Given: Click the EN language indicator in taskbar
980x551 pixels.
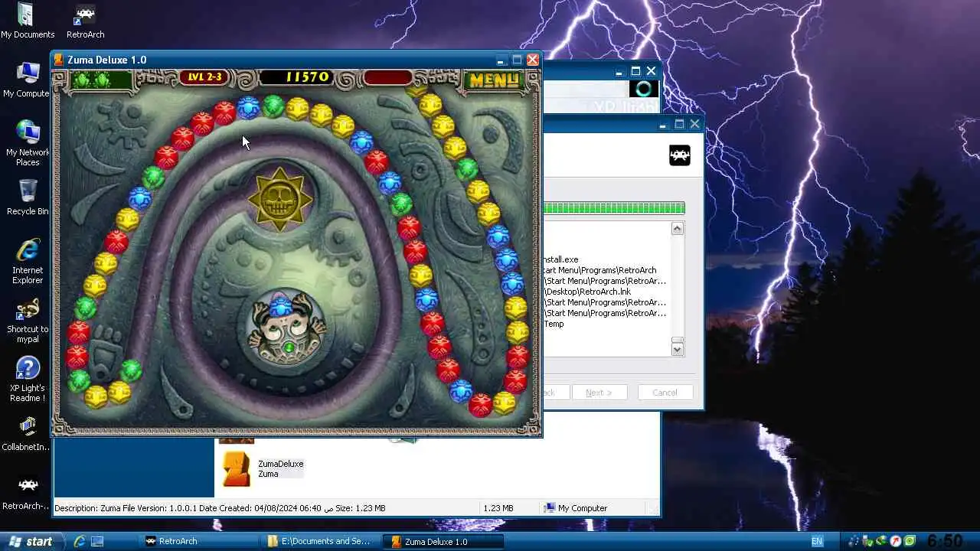Looking at the screenshot, I should tap(817, 541).
